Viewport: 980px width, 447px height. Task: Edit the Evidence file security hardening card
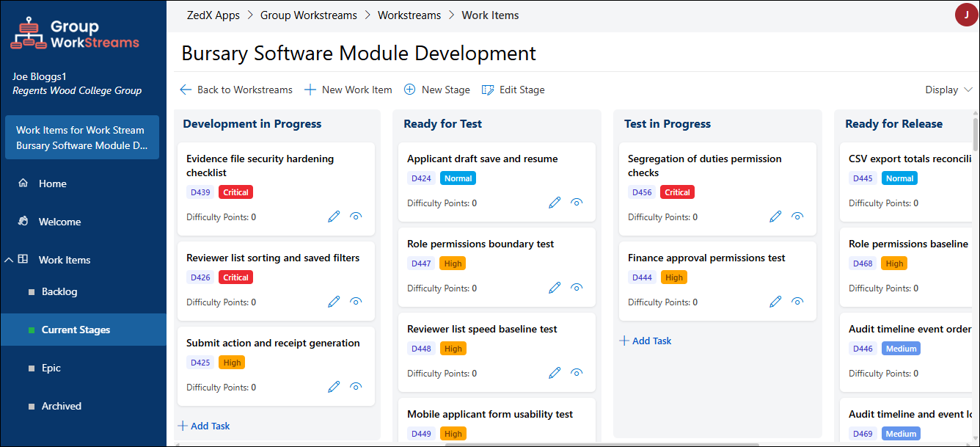(334, 217)
